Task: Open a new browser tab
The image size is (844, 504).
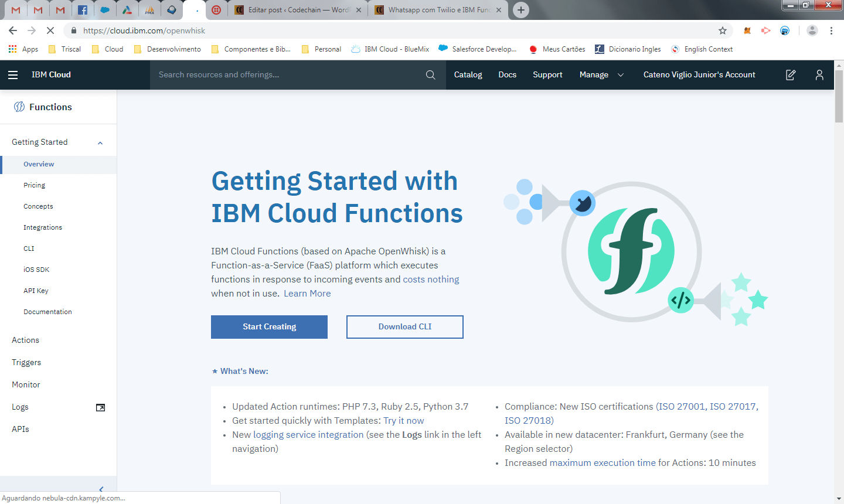Action: coord(520,10)
